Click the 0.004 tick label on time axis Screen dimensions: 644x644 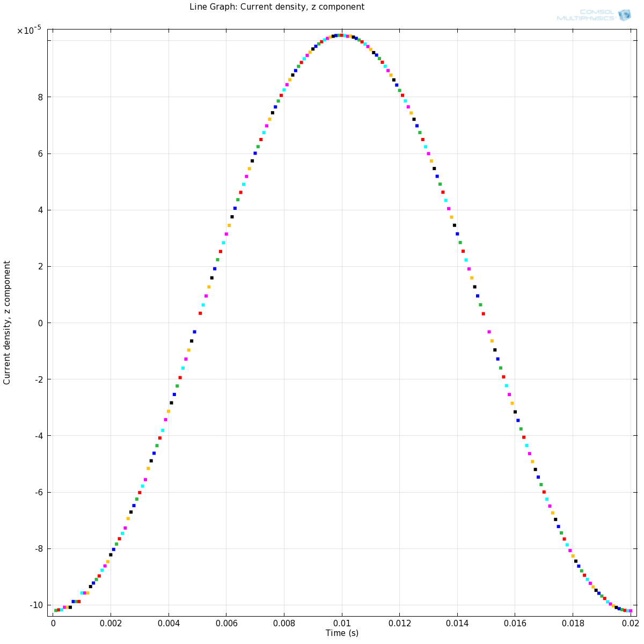tap(169, 624)
